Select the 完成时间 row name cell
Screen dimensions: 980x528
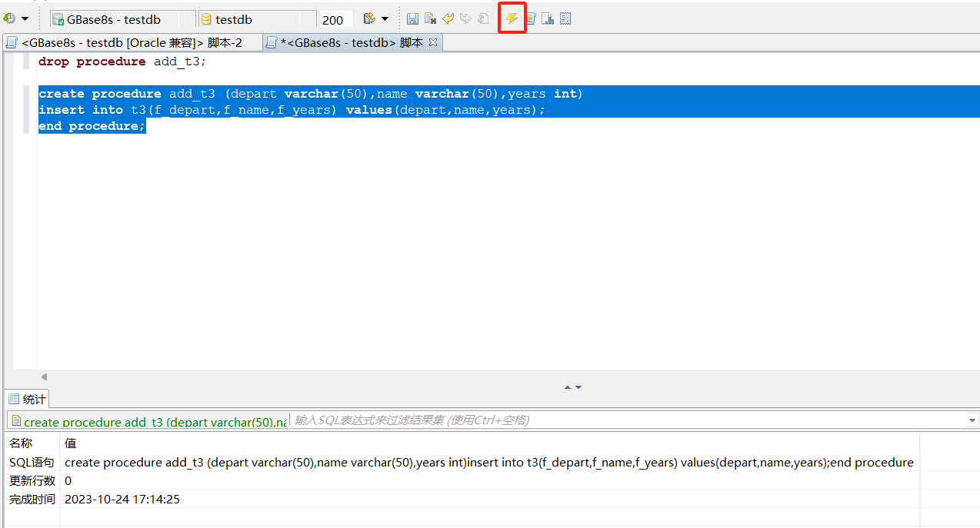(32, 499)
